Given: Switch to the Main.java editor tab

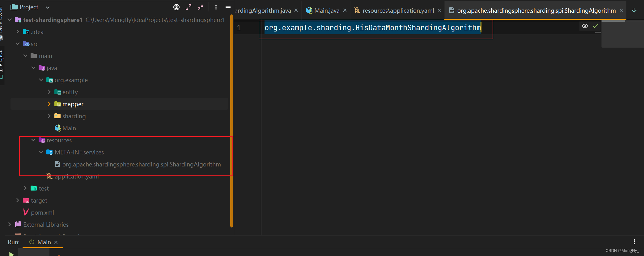Looking at the screenshot, I should [x=327, y=10].
